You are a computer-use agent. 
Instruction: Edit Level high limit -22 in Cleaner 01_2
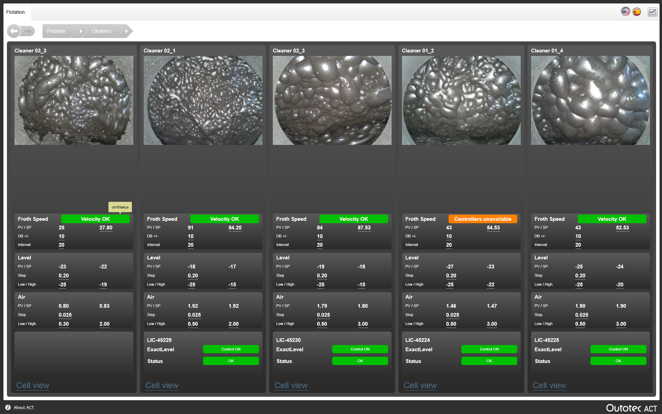point(491,284)
